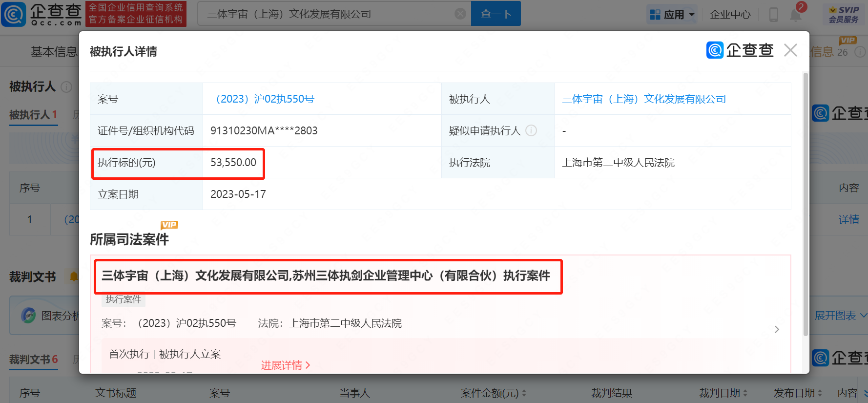Click info icon beside 疑似申请执行人

click(531, 130)
